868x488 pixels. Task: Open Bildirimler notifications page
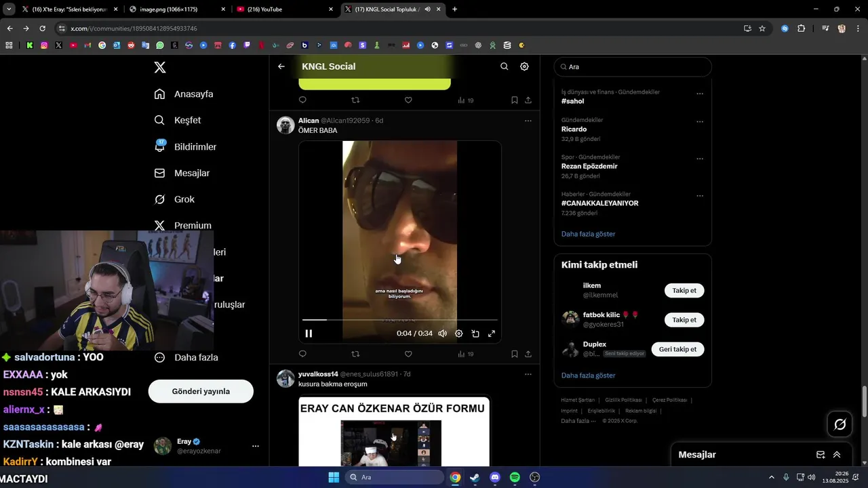185,146
